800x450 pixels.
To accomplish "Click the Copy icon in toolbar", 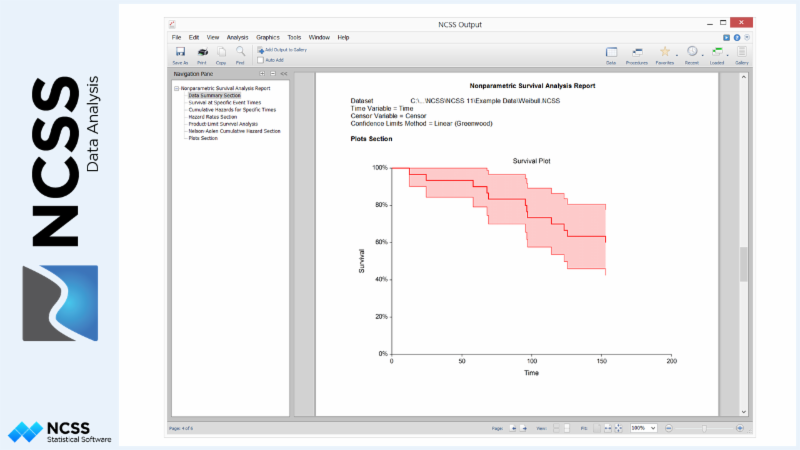I will click(221, 52).
